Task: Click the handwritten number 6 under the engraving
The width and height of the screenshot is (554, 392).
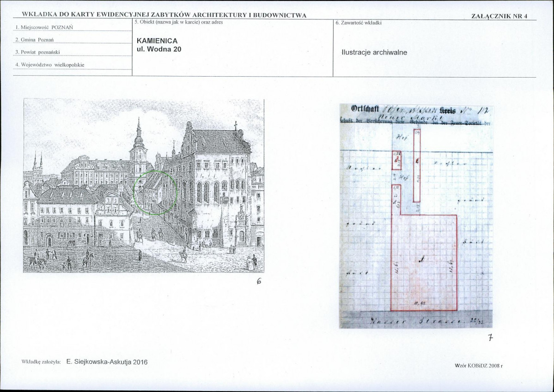Action: (259, 282)
